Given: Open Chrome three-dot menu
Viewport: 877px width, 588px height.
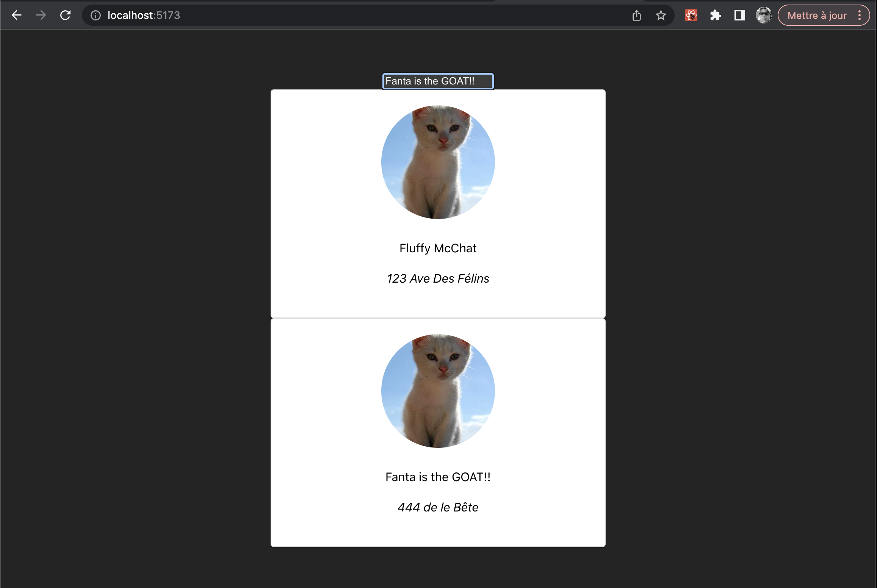Looking at the screenshot, I should (x=860, y=15).
